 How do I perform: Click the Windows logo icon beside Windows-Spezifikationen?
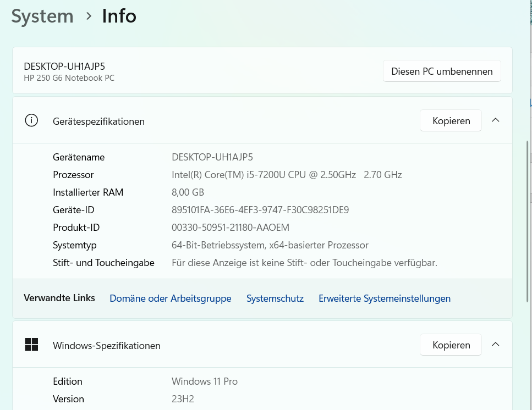click(31, 345)
